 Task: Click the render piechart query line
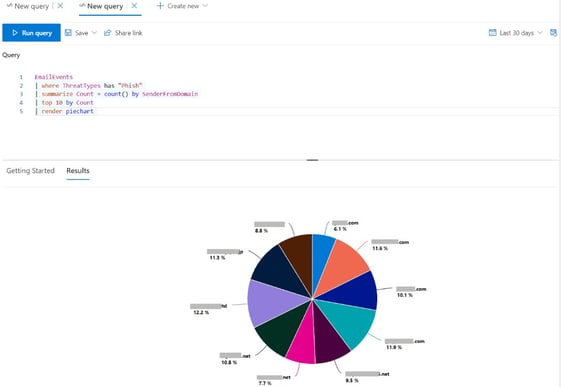64,111
